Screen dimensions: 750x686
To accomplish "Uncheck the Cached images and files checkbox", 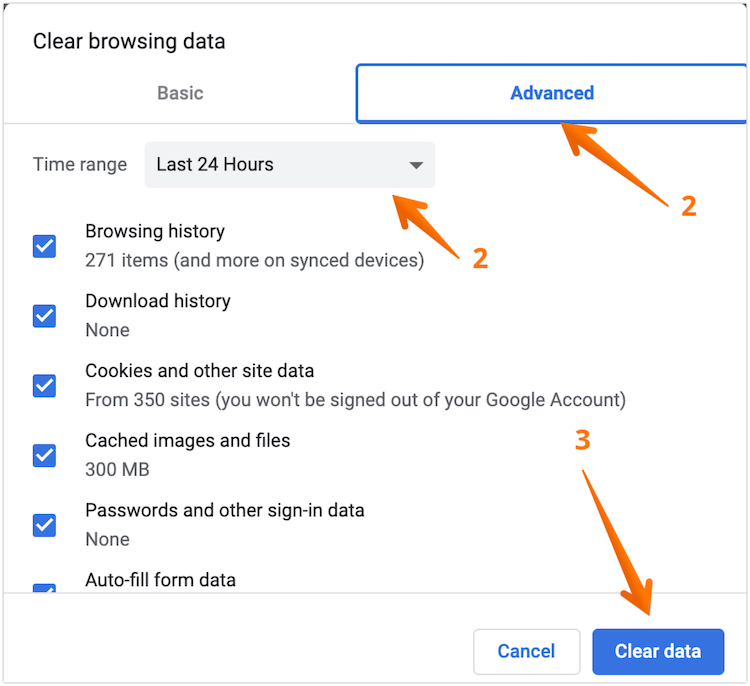I will click(44, 455).
